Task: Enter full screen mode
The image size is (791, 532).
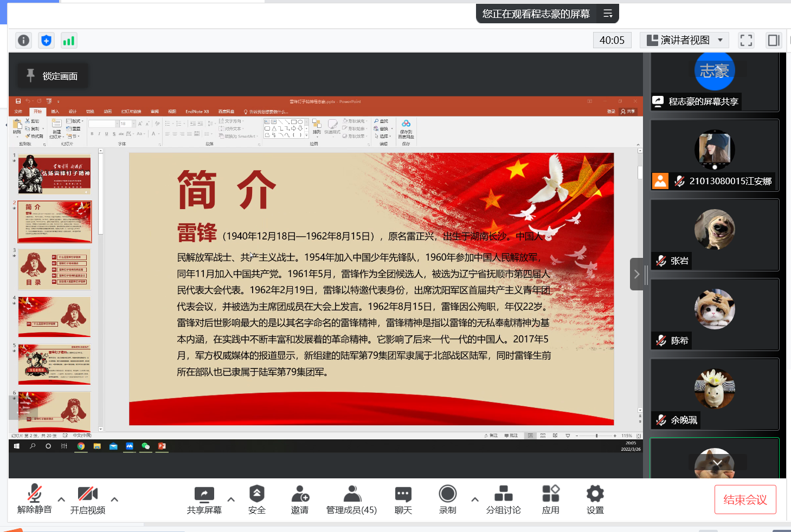Action: click(x=746, y=41)
